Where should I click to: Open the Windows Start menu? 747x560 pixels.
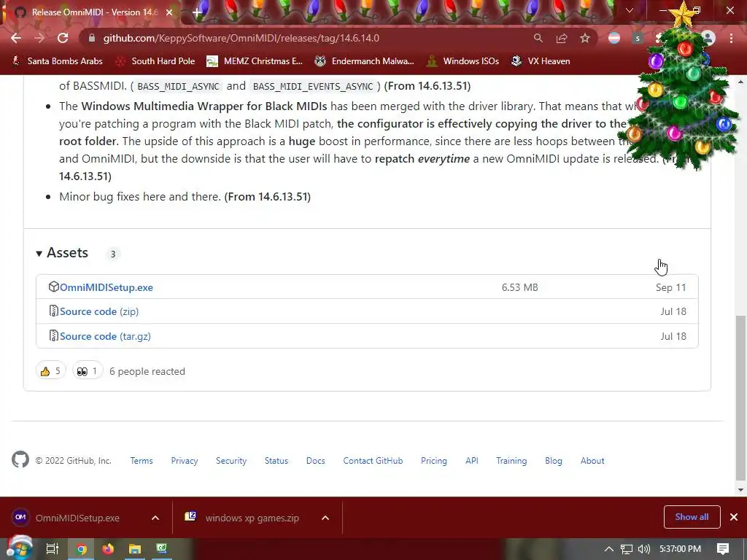coord(18,548)
